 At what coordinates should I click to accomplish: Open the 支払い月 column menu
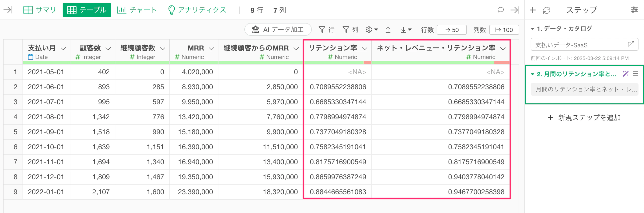coord(63,48)
